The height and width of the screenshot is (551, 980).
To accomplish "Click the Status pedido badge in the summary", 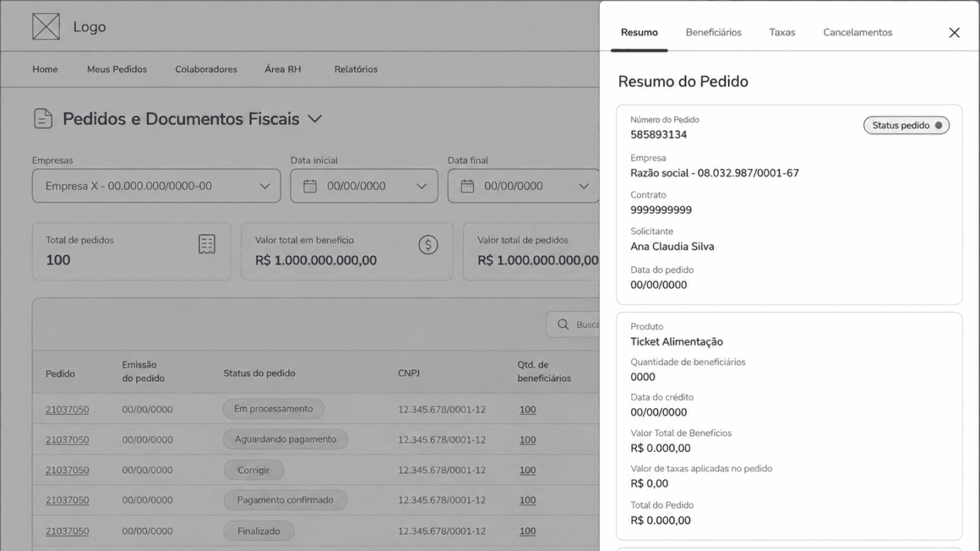I will (907, 125).
